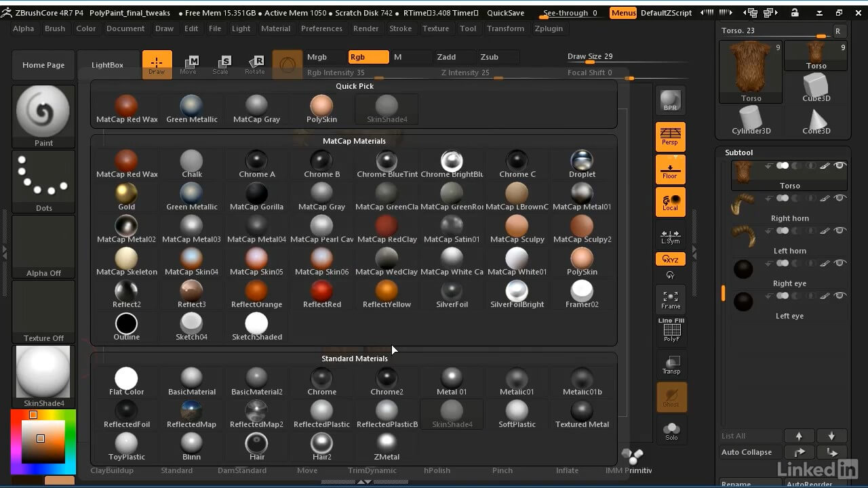Image resolution: width=868 pixels, height=488 pixels.
Task: Click the Frame view icon
Action: point(671,299)
